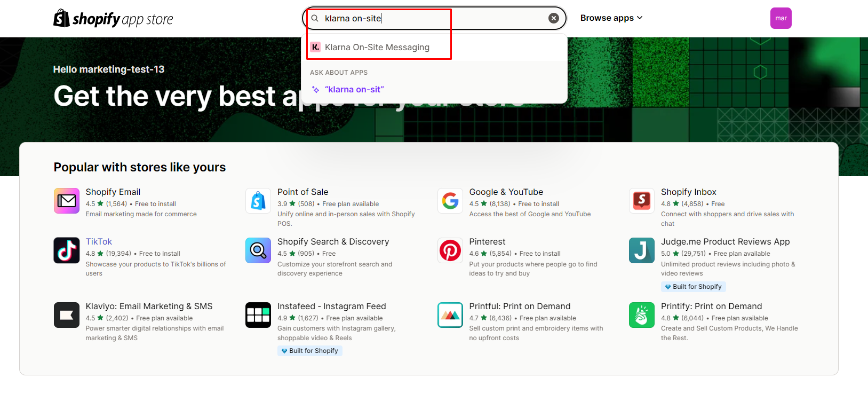868x393 pixels.
Task: Open Klaviyo: Email Marketing & SMS link
Action: (x=149, y=306)
